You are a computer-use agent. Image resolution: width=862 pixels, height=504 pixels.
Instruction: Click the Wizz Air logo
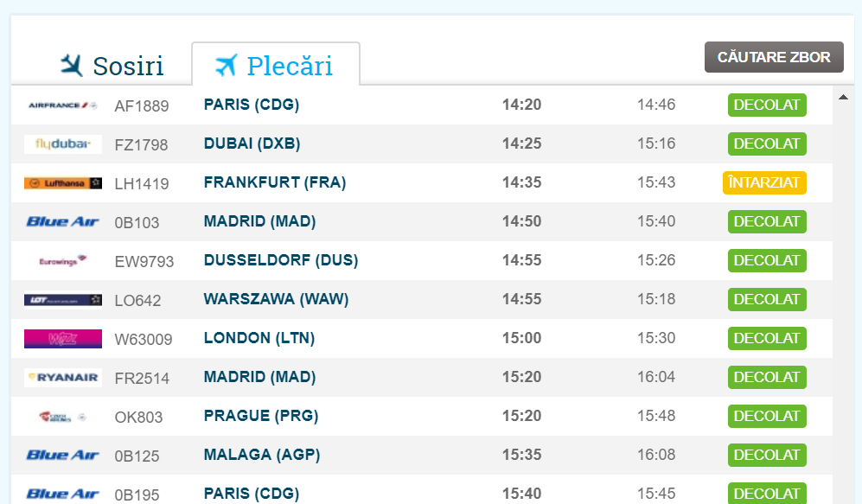62,339
